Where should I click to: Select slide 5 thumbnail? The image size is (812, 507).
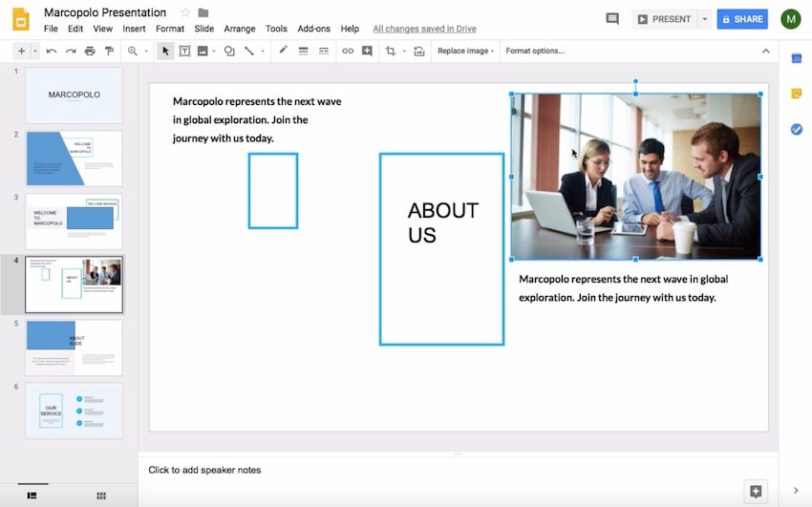(74, 348)
